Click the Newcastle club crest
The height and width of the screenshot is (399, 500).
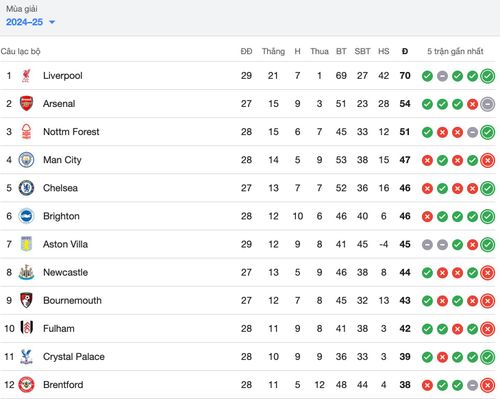pyautogui.click(x=26, y=272)
